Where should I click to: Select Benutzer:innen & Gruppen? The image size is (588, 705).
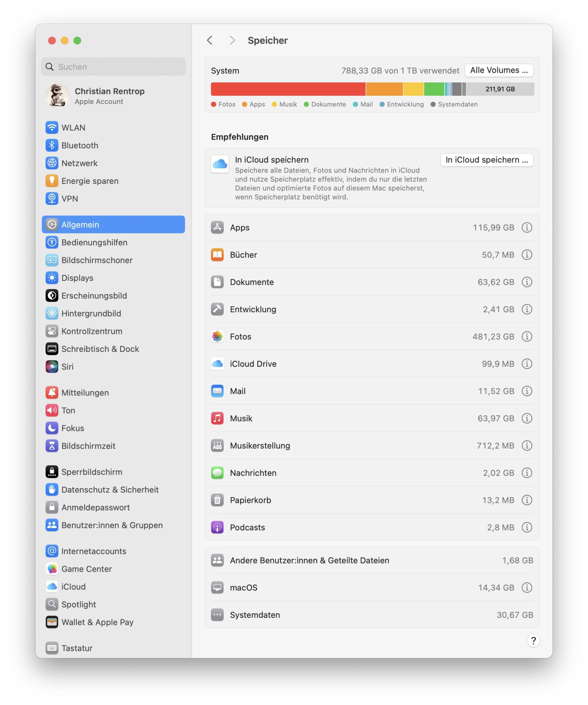pos(113,525)
